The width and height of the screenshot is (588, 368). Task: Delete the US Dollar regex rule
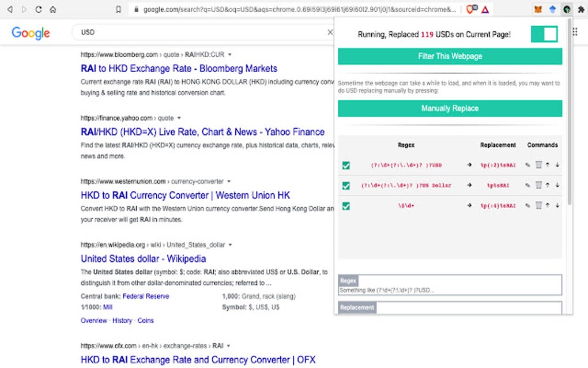pos(539,185)
